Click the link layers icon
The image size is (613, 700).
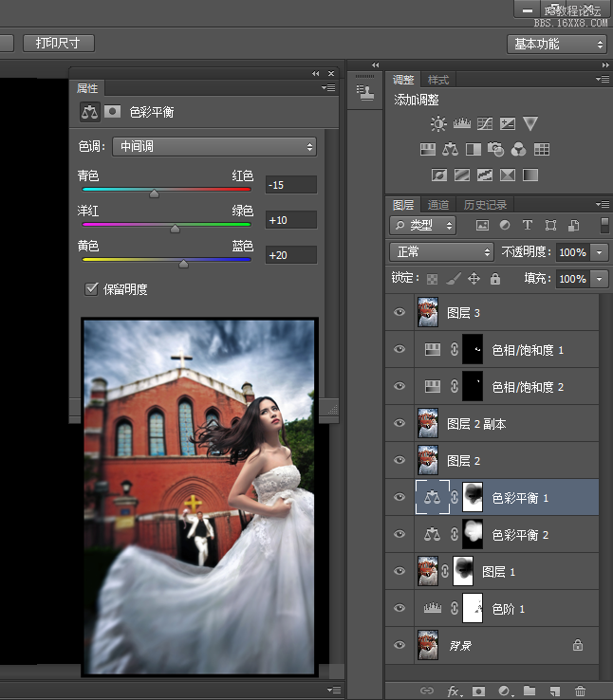[427, 691]
